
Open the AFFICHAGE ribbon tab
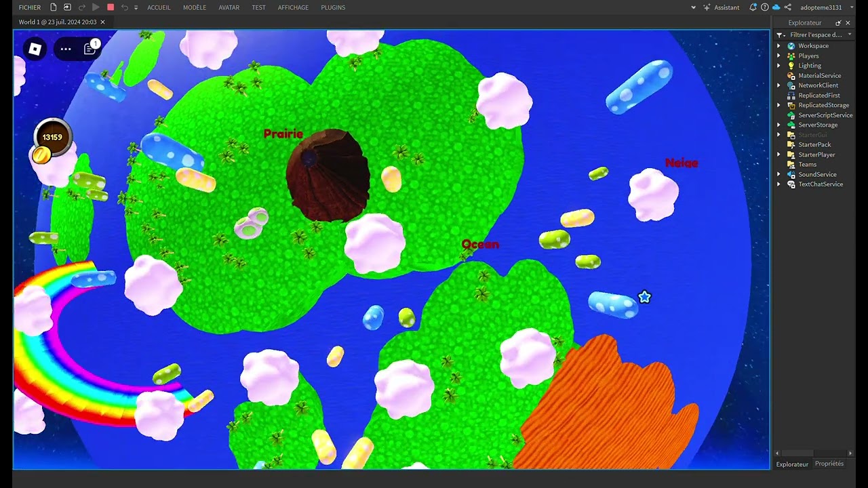293,7
